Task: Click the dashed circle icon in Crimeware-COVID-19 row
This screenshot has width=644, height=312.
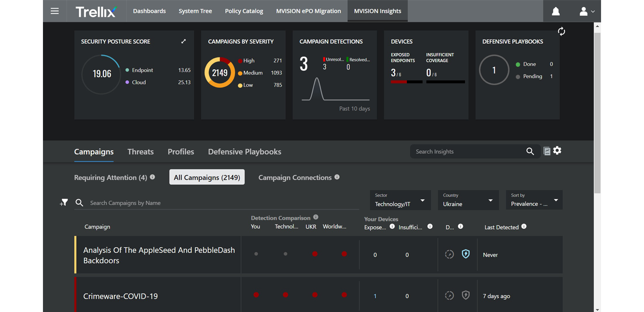Action: coord(449,295)
